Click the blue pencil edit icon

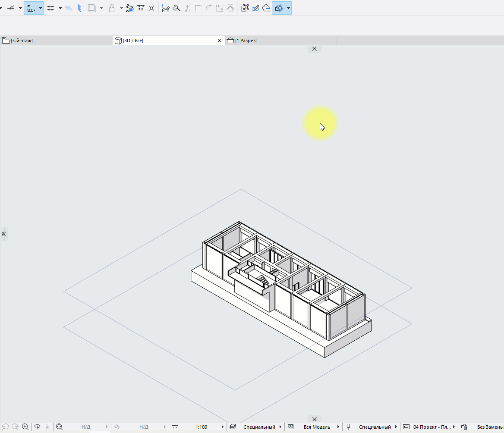click(x=255, y=8)
